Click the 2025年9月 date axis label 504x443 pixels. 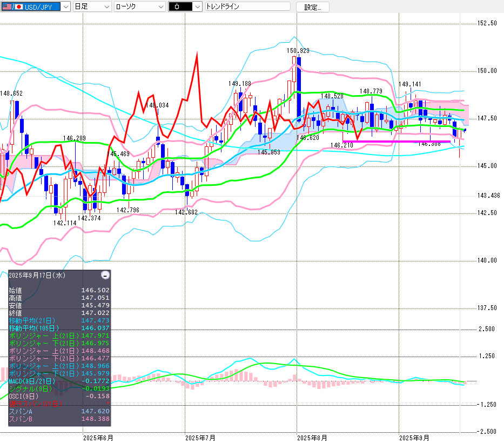pos(414,437)
